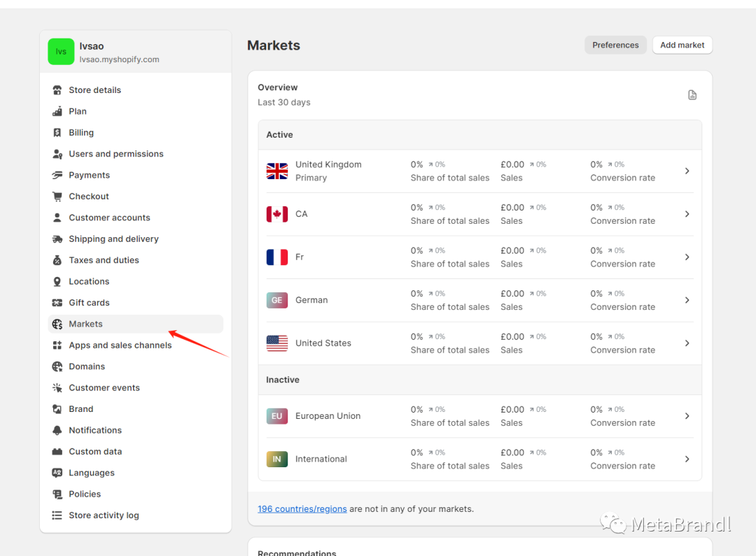The width and height of the screenshot is (756, 556).
Task: Open the Overview report document icon
Action: pos(692,95)
